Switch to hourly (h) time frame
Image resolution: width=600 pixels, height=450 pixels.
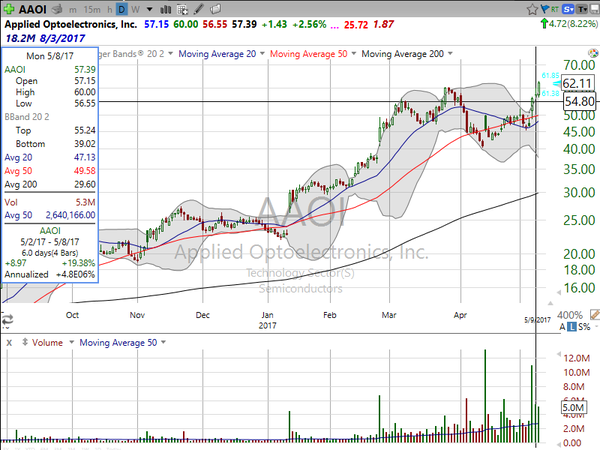tap(110, 9)
